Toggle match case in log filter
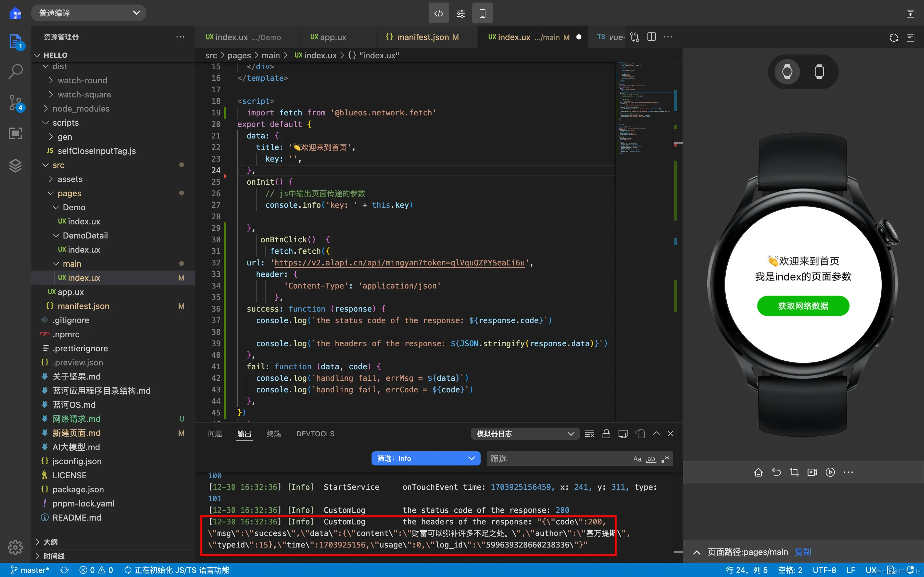Image resolution: width=924 pixels, height=577 pixels. pyautogui.click(x=637, y=459)
